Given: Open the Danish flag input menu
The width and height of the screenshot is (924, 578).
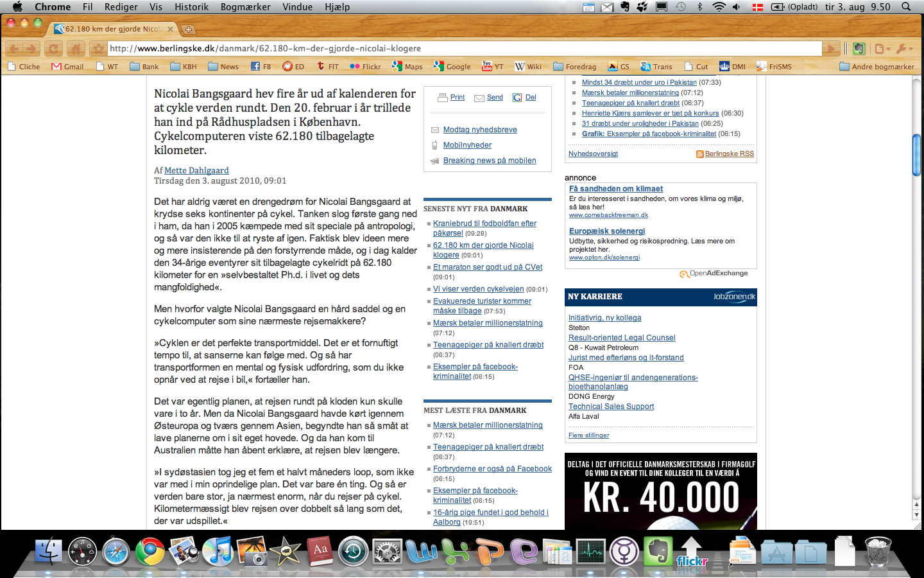Looking at the screenshot, I should (x=757, y=7).
